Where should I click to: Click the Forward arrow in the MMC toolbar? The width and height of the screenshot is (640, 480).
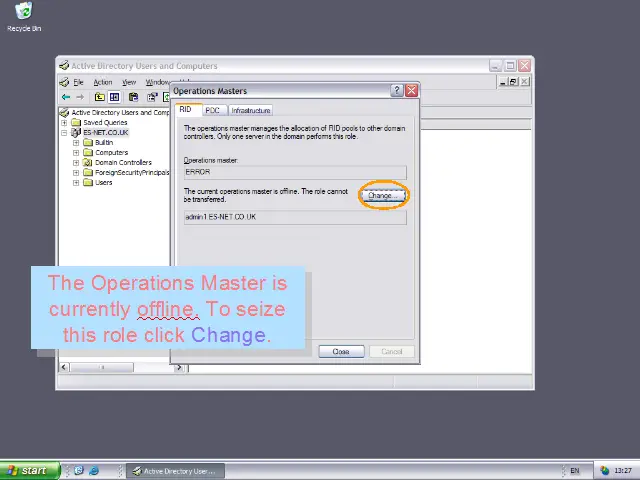pos(80,97)
